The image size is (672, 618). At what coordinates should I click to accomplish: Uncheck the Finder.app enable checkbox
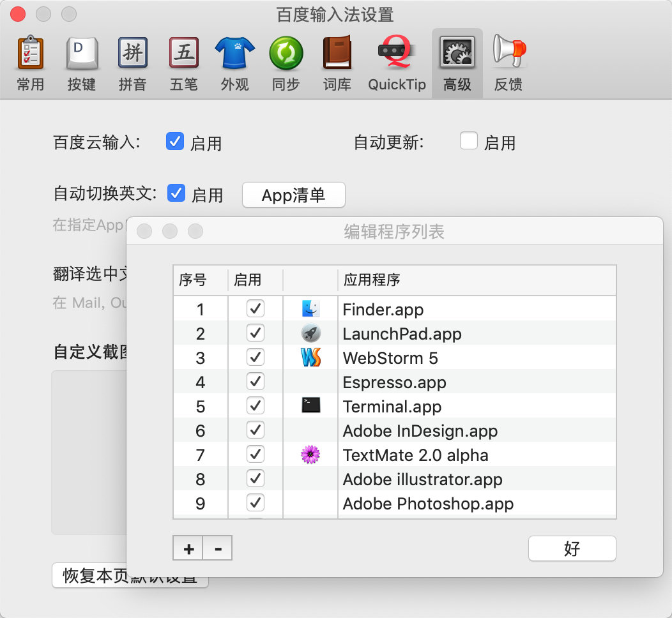click(x=256, y=310)
